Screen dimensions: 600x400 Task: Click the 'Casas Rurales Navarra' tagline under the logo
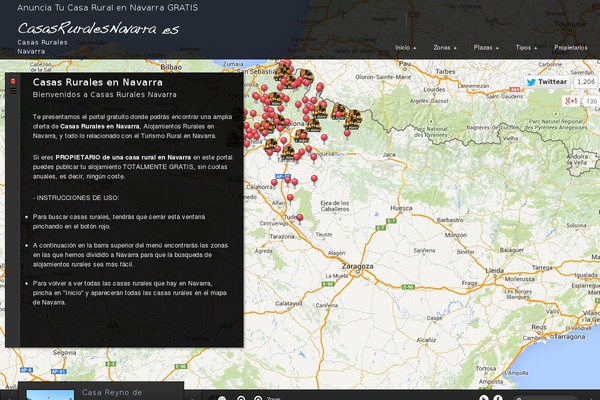pos(42,47)
